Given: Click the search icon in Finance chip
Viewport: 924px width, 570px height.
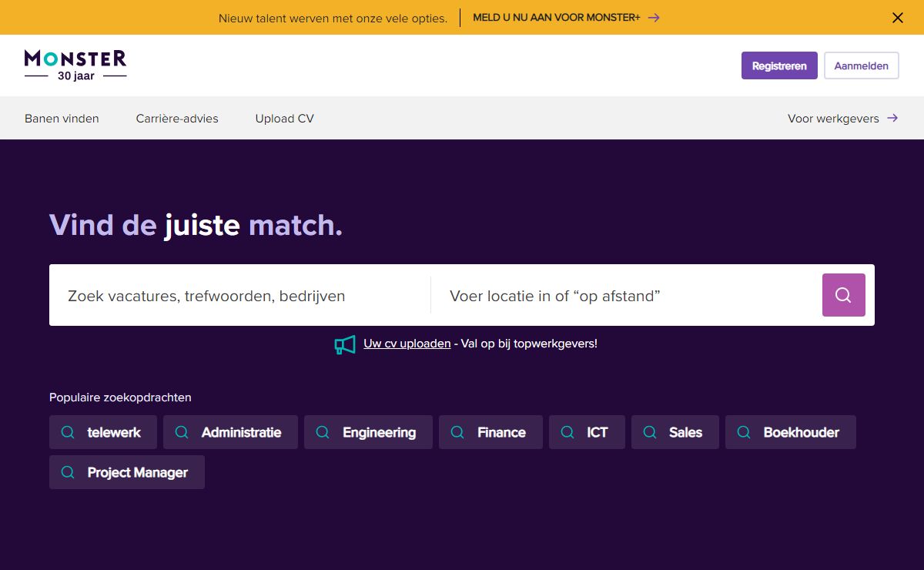Looking at the screenshot, I should tap(457, 432).
